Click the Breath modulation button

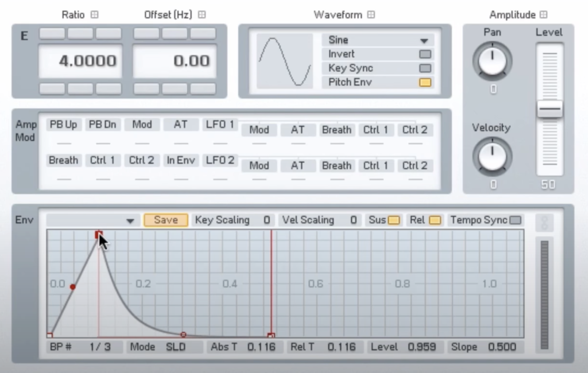(x=63, y=160)
